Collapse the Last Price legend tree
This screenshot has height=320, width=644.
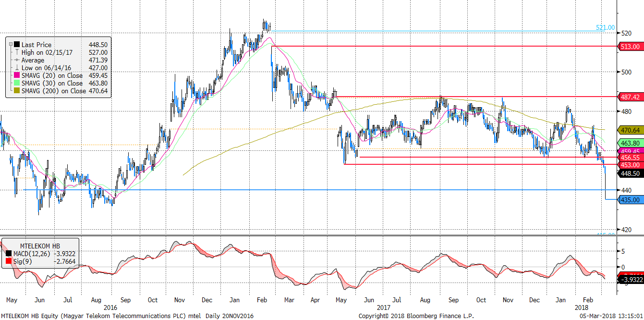(10, 45)
